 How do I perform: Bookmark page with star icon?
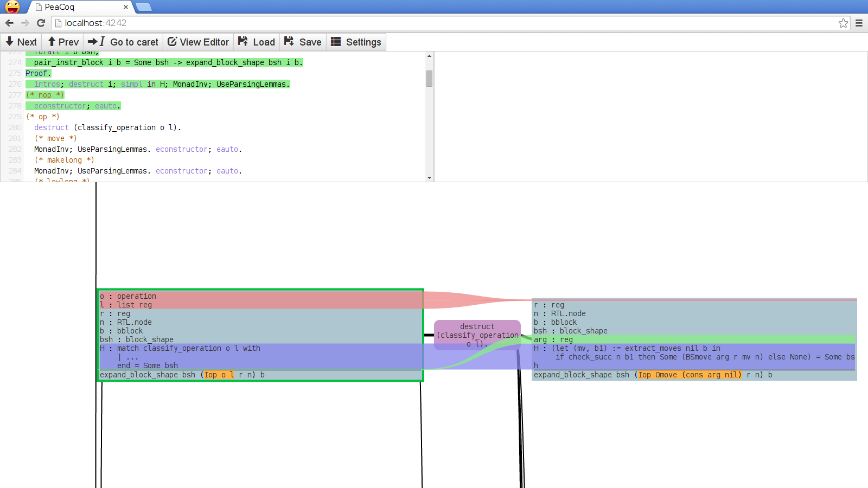click(843, 23)
